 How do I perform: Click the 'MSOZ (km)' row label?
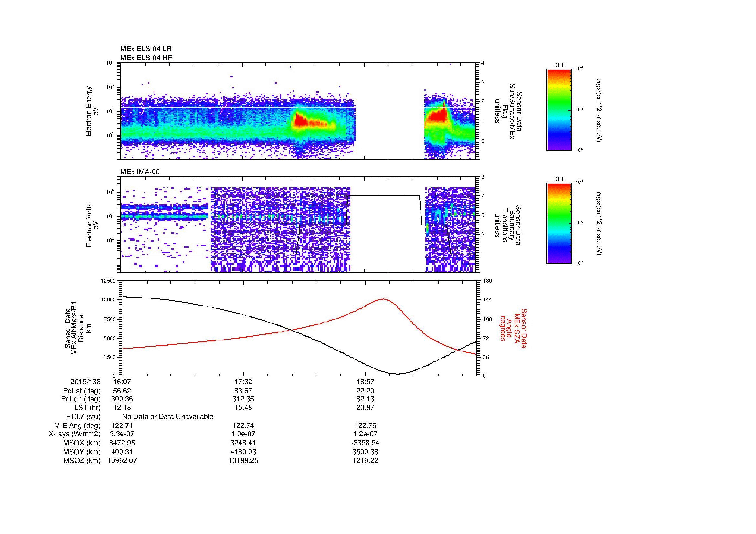82,461
